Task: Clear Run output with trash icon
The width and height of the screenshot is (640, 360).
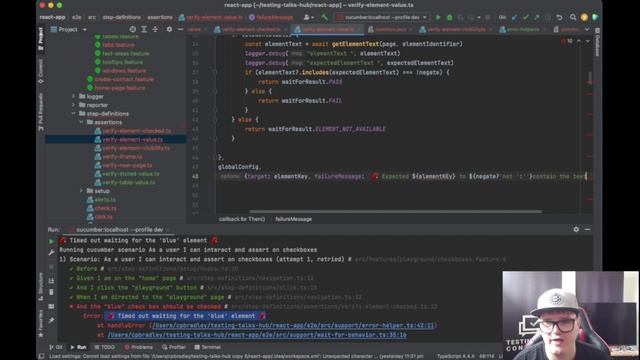Action: pos(51,292)
